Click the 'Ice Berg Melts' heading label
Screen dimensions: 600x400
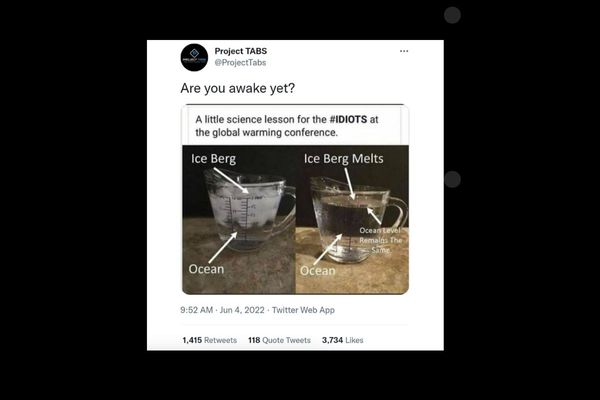(344, 158)
